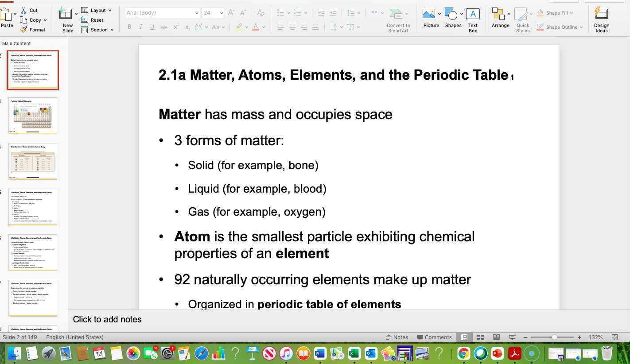630x364 pixels.
Task: Open the Layout menu
Action: point(97,10)
